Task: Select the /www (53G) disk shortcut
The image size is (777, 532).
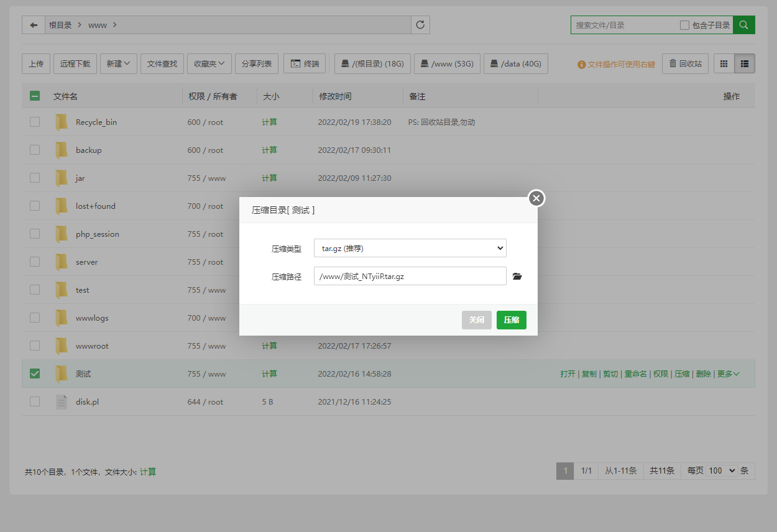Action: click(x=447, y=63)
